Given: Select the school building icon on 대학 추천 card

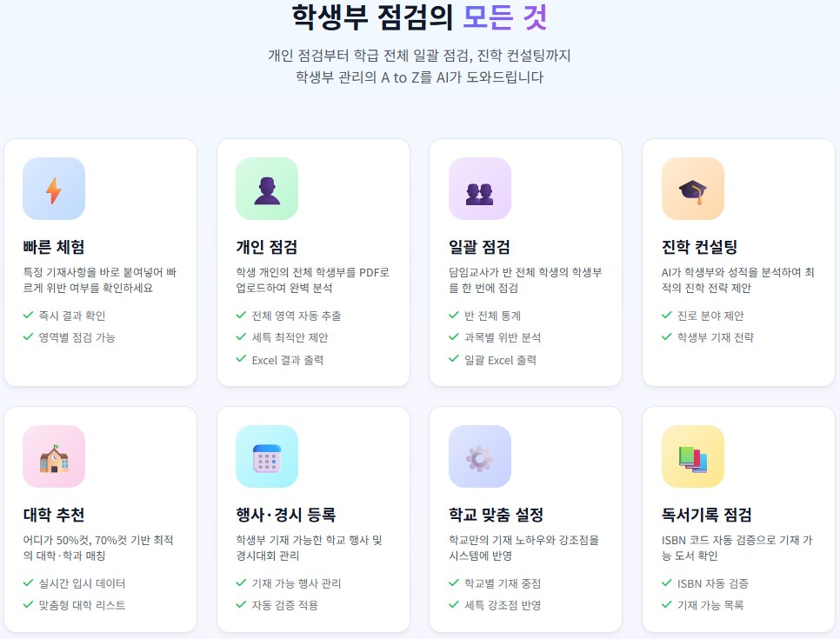Looking at the screenshot, I should [54, 456].
